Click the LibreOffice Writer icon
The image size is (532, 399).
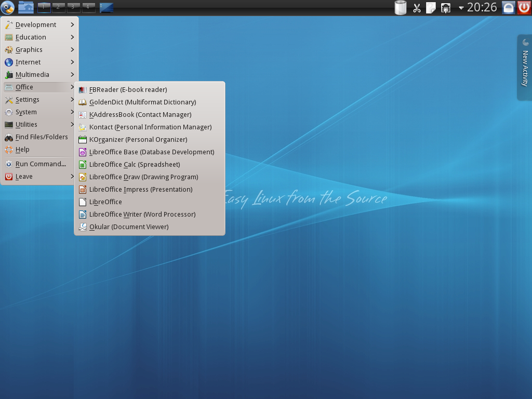[83, 215]
